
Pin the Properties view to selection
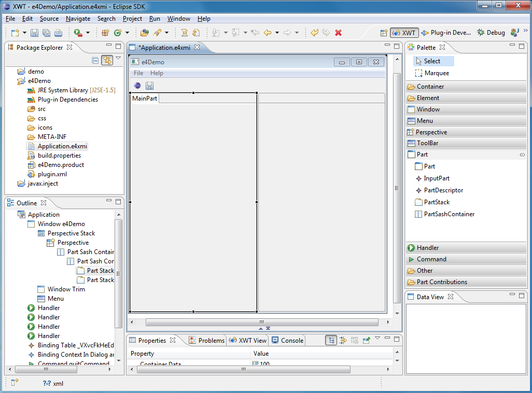(367, 341)
